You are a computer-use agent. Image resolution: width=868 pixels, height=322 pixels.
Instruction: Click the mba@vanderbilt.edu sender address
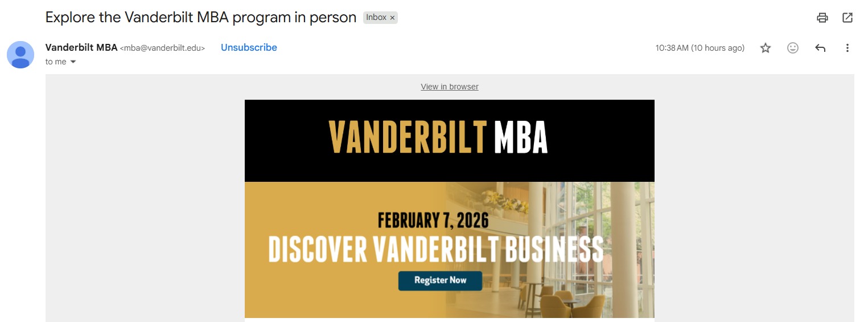coord(162,48)
